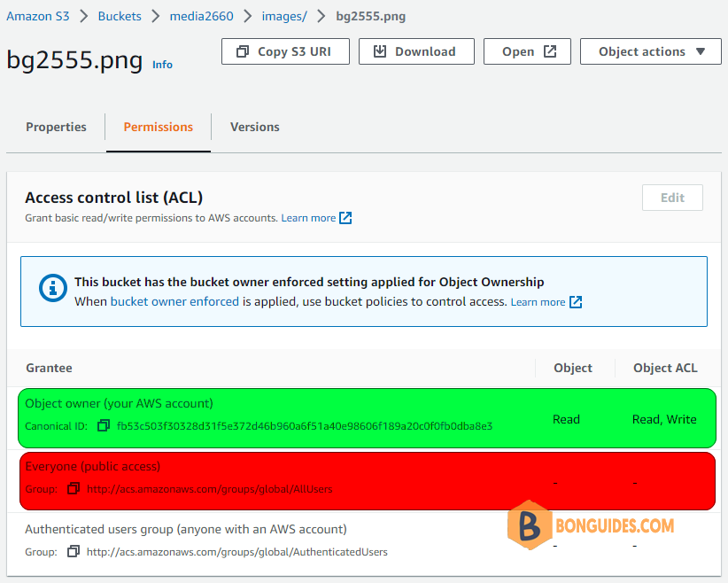Image resolution: width=728 pixels, height=583 pixels.
Task: Click the bg2555.png breadcrumb text
Action: [x=371, y=16]
